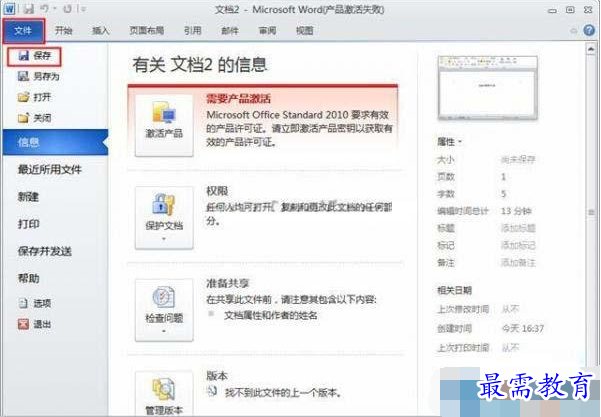Click the 权限 heading
Image resolution: width=601 pixels, height=417 pixels.
pos(217,191)
